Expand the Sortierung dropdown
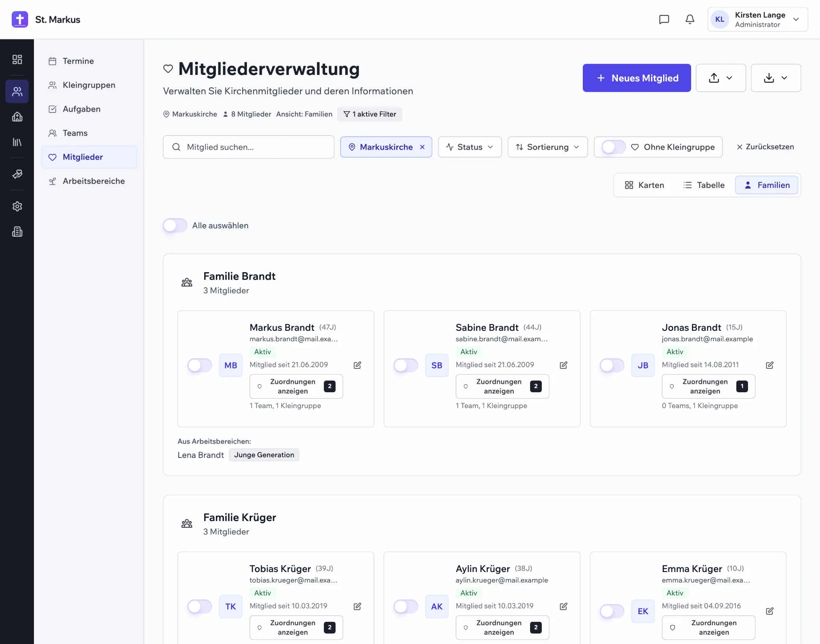 point(548,147)
